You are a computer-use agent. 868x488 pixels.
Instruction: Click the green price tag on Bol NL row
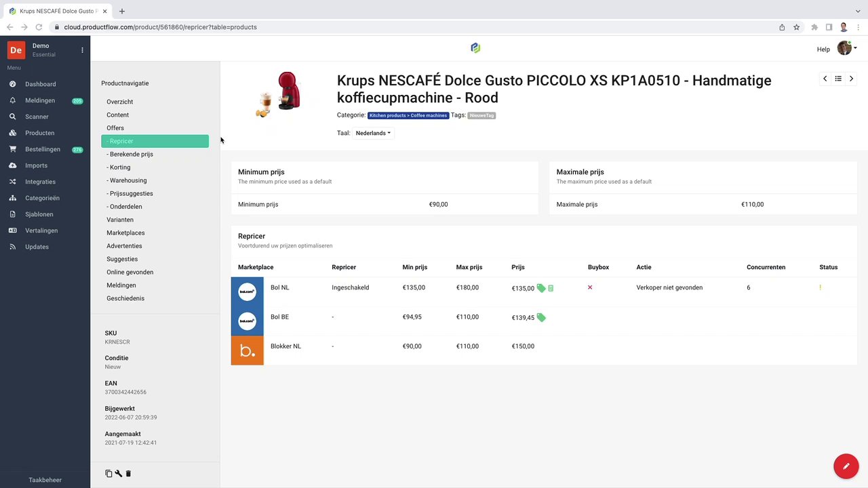coord(541,288)
